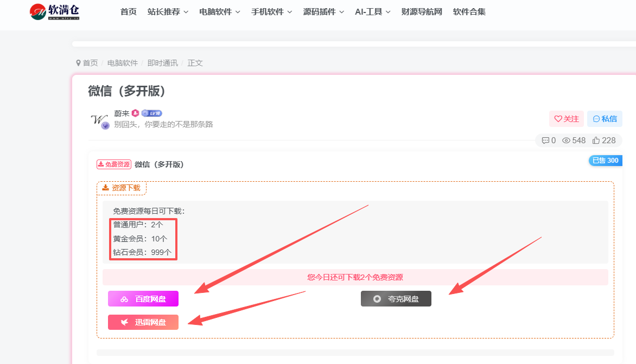Open the 手机软件 dropdown menu
636x364 pixels.
[271, 12]
